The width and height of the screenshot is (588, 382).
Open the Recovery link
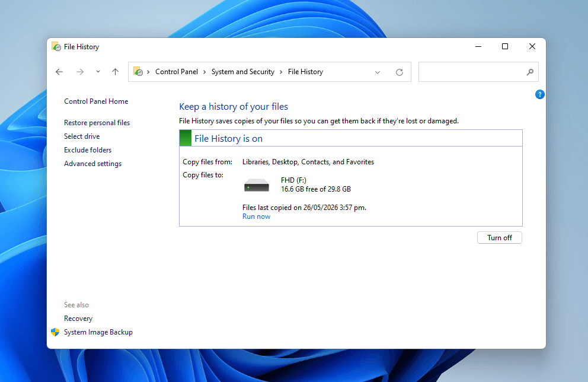(78, 318)
